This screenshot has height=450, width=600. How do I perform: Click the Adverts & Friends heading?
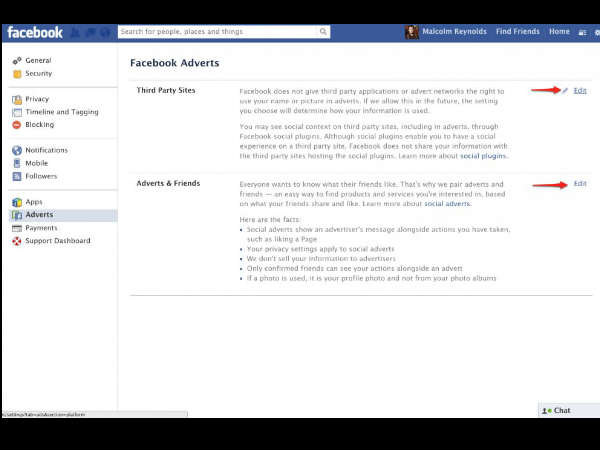(168, 183)
